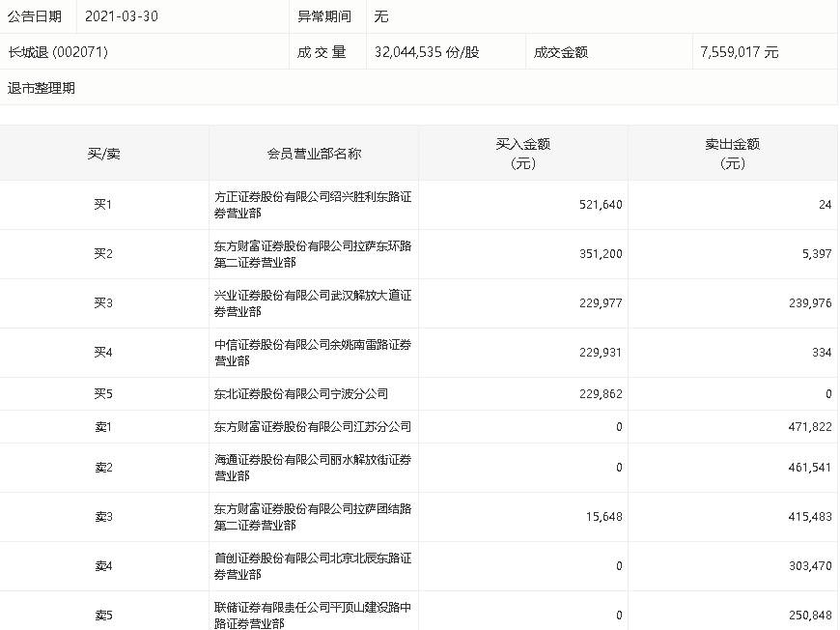
Task: Select stock name 长城退 (002071)
Action: point(58,52)
